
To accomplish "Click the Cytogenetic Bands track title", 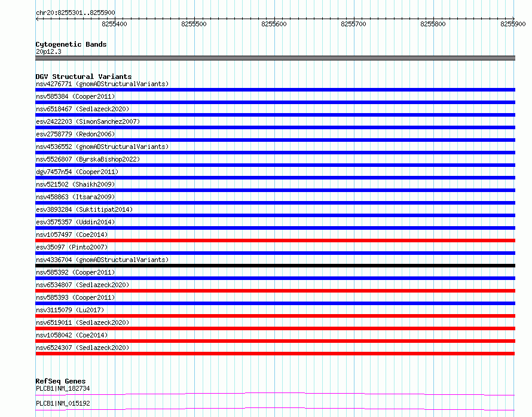I will 71,44.
